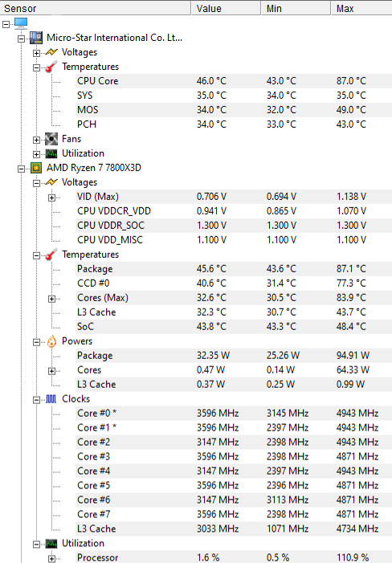Select the Core #2 clock row
Image resolution: width=392 pixels, height=563 pixels.
click(234, 442)
